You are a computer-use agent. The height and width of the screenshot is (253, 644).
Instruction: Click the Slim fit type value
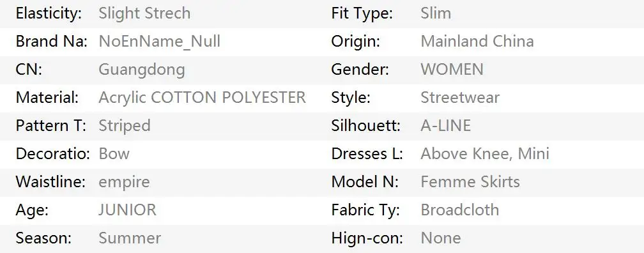coord(436,13)
